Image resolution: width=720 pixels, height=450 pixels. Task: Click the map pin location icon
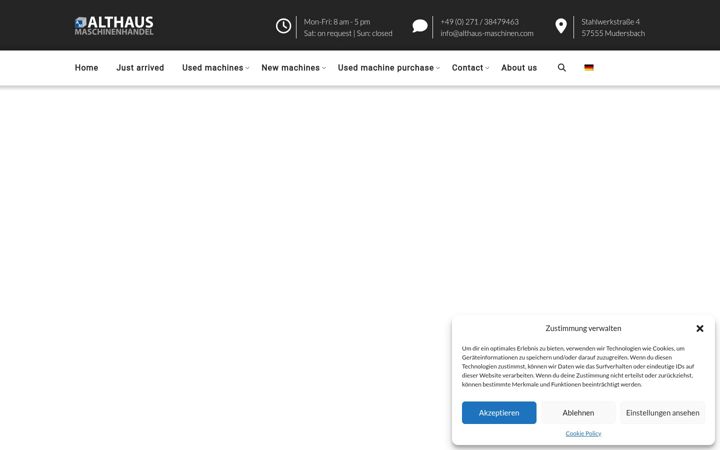pyautogui.click(x=561, y=26)
